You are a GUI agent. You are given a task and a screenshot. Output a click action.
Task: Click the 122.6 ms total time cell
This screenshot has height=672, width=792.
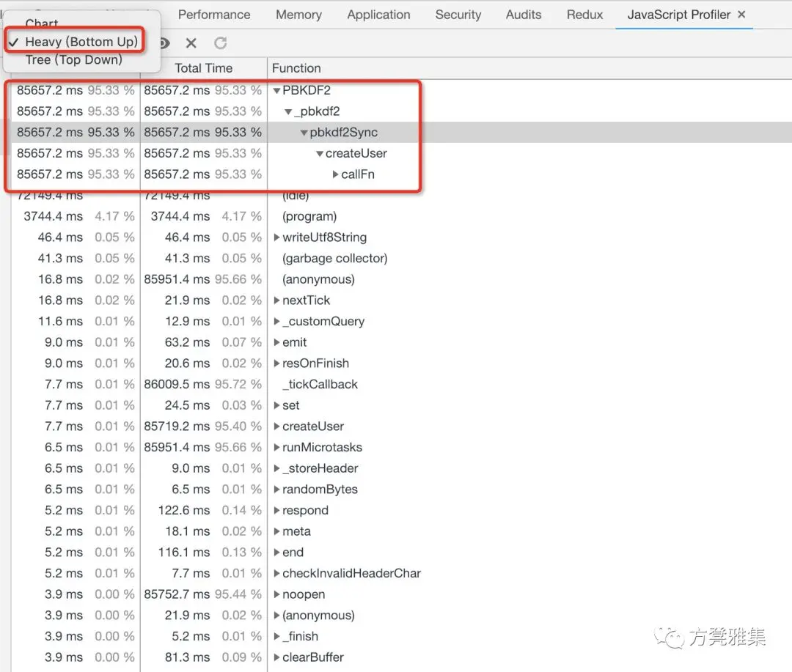pyautogui.click(x=184, y=511)
